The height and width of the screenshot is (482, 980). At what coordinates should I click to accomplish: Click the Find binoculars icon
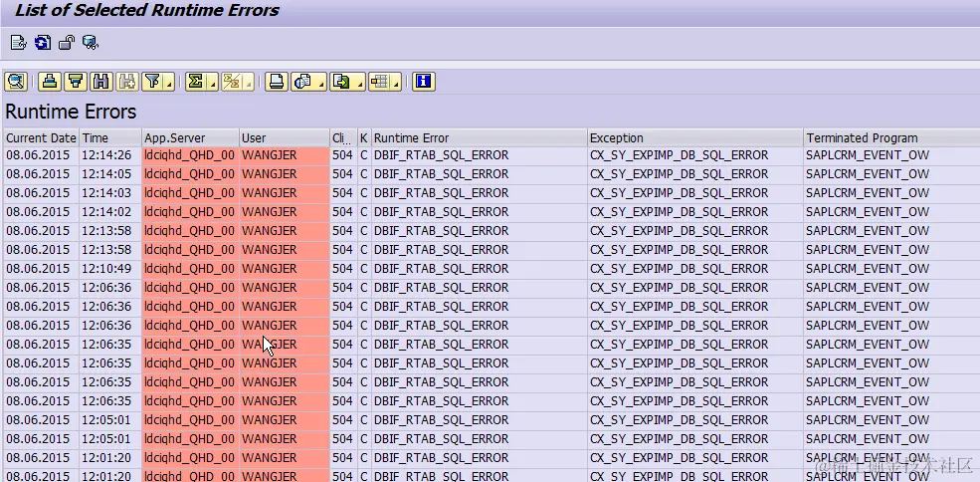pyautogui.click(x=101, y=82)
